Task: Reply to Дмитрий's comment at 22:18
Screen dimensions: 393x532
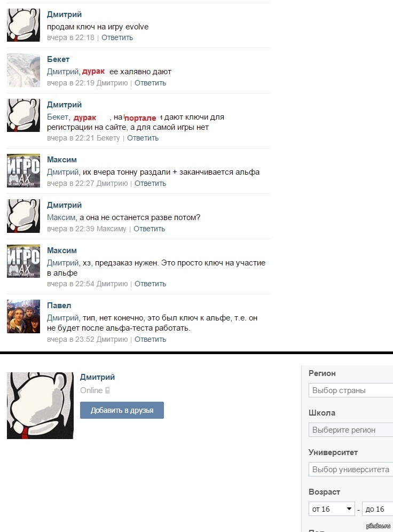Action: tap(117, 38)
